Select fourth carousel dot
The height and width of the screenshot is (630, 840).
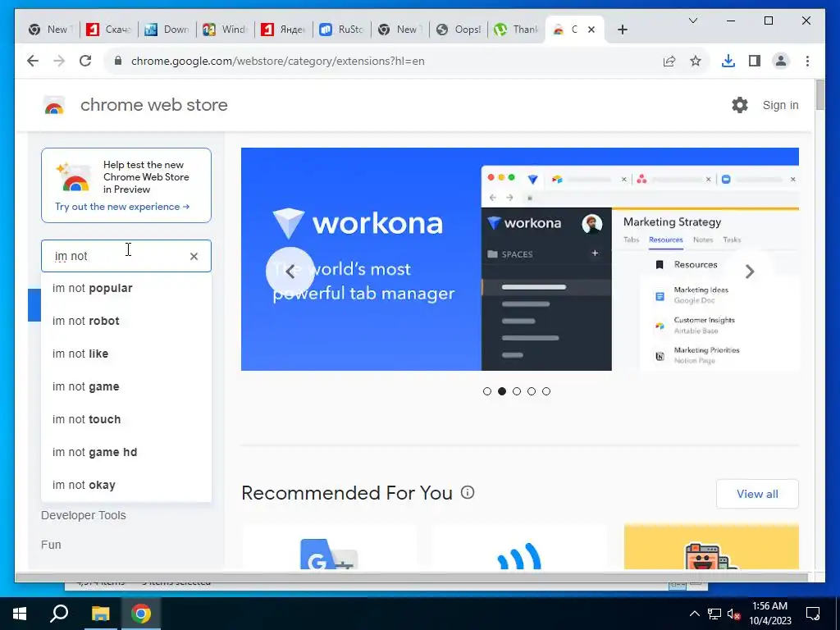point(532,391)
